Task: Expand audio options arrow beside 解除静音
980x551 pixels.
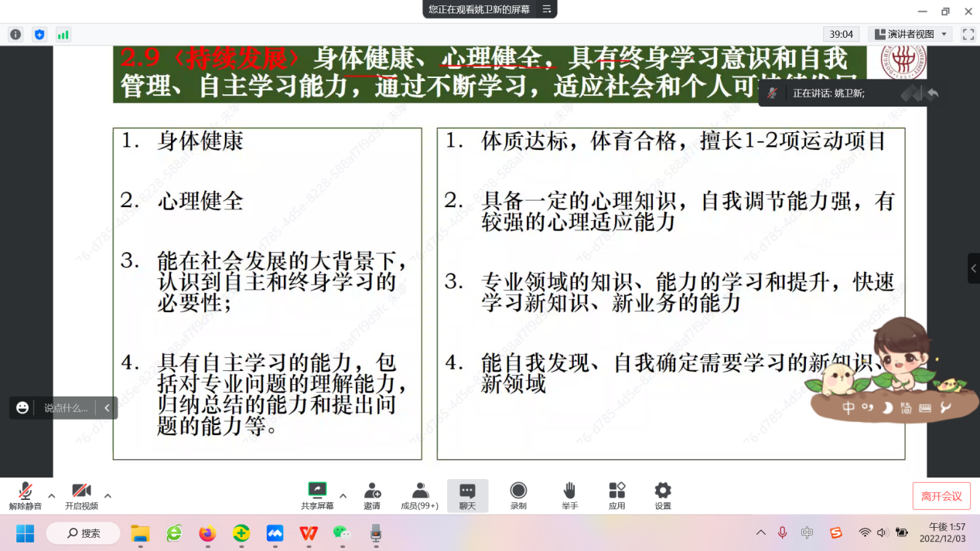Action: tap(52, 495)
